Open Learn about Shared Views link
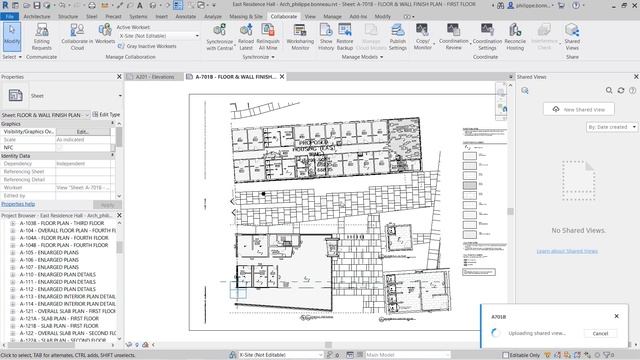The height and width of the screenshot is (360, 640). pyautogui.click(x=567, y=251)
